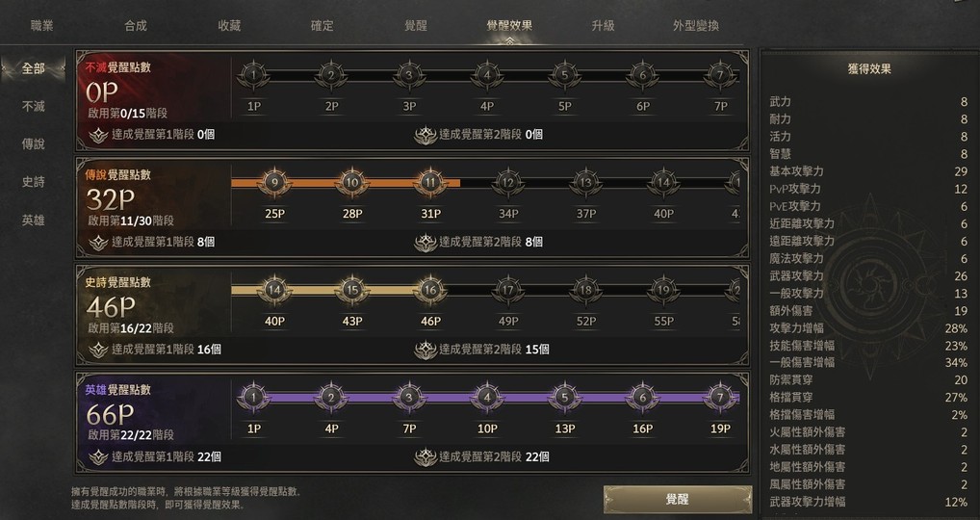Click stage 9 node in 傳說 row
Screen dimensions: 980x520
pyautogui.click(x=274, y=182)
